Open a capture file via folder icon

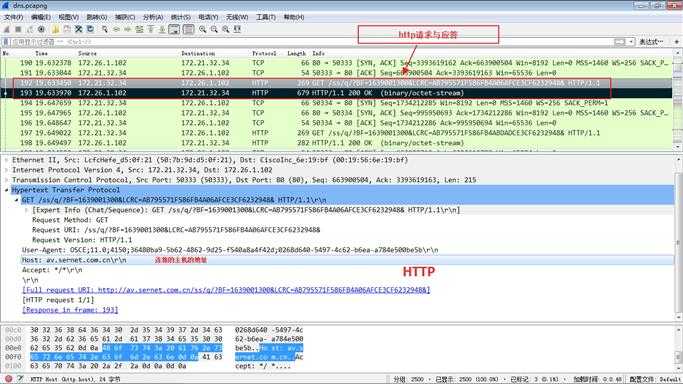pyautogui.click(x=55, y=29)
